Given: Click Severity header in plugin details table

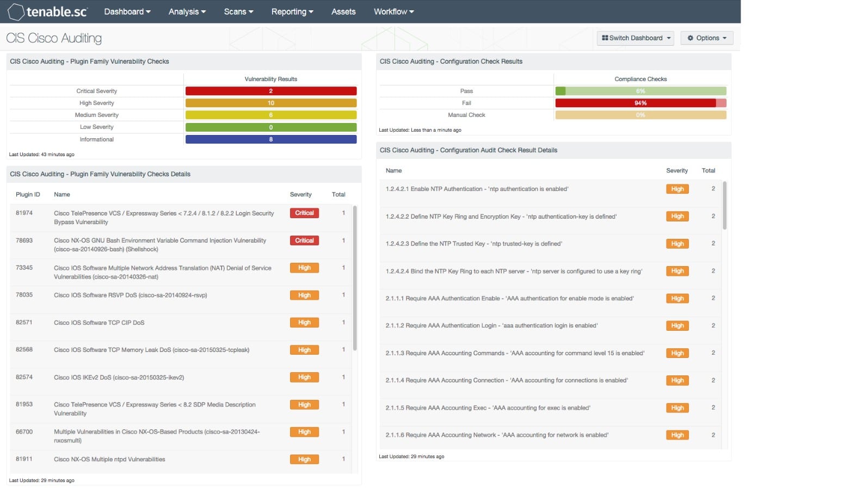Looking at the screenshot, I should click(x=300, y=194).
